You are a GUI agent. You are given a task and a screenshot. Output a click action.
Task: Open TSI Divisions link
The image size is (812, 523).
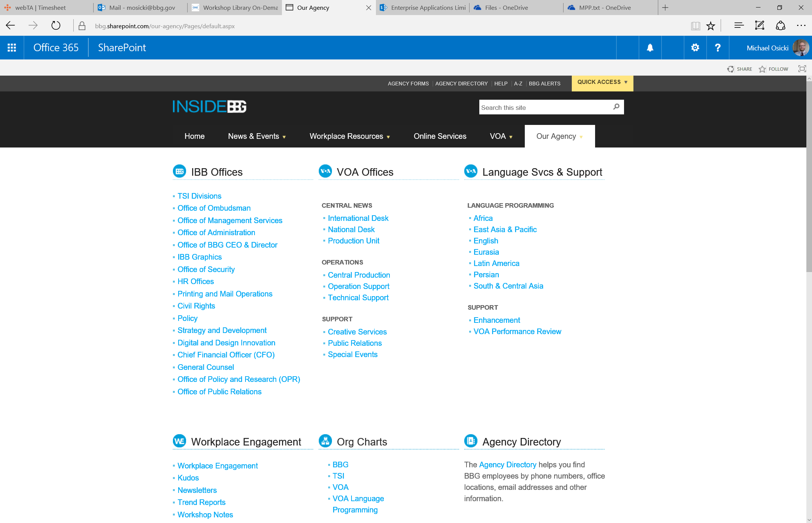pyautogui.click(x=199, y=196)
